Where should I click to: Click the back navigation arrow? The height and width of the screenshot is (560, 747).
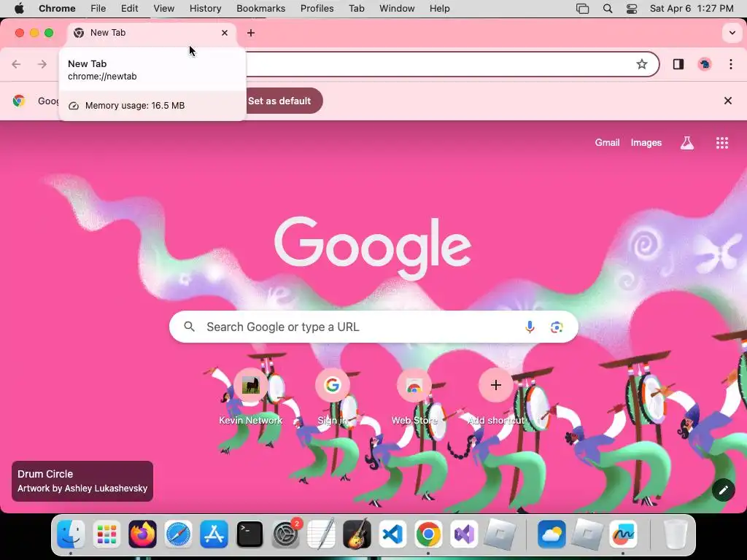point(16,64)
